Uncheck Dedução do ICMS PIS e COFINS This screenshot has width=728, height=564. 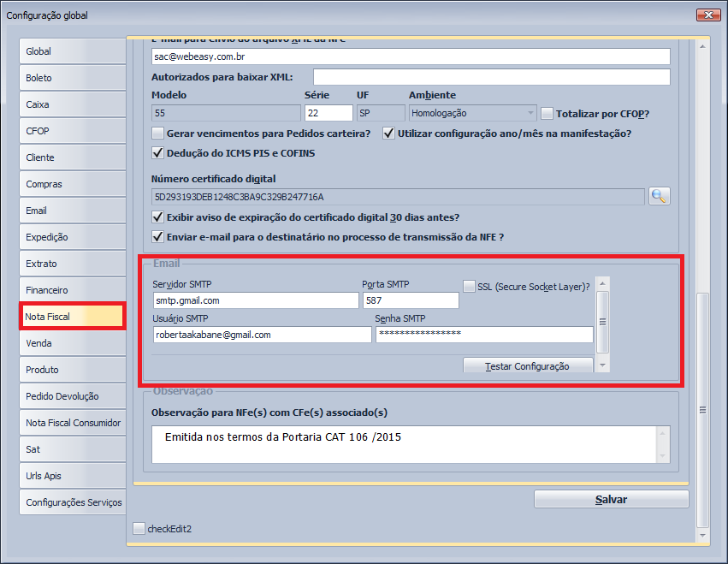pos(157,153)
